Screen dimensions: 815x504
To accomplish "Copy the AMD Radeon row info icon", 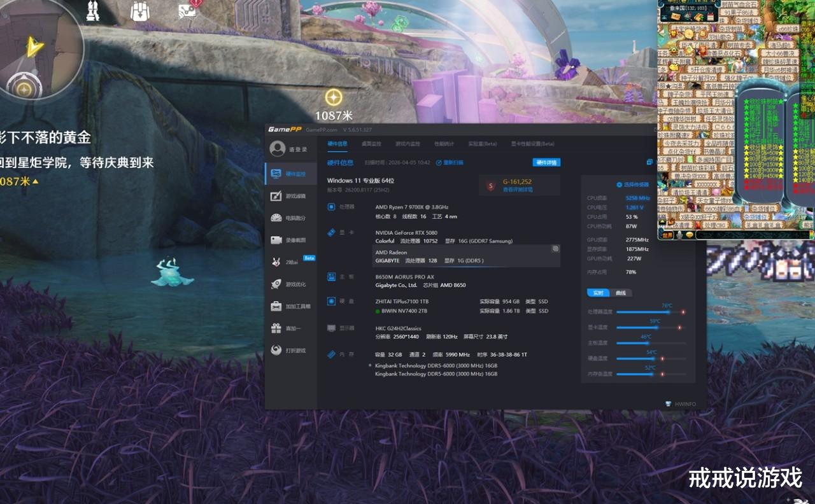I will (x=555, y=249).
